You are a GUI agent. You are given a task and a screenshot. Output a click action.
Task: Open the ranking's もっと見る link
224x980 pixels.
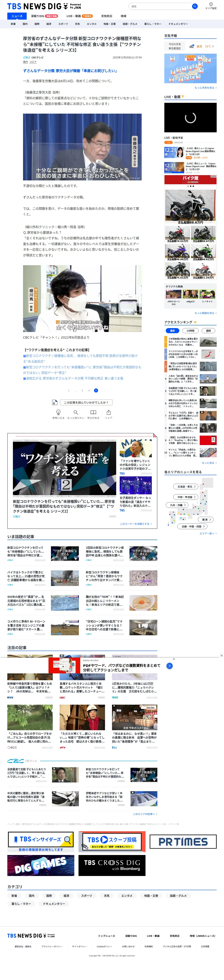(209, 463)
